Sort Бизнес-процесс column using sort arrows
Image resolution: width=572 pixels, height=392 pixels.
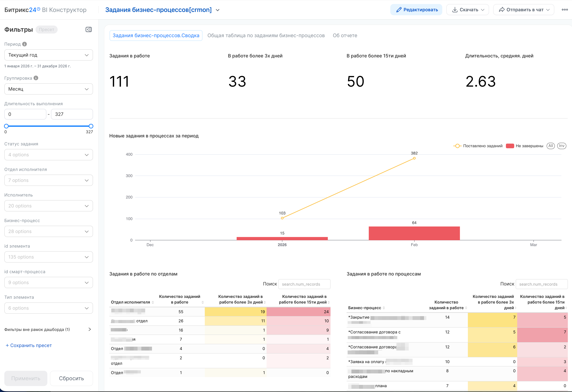384,308
